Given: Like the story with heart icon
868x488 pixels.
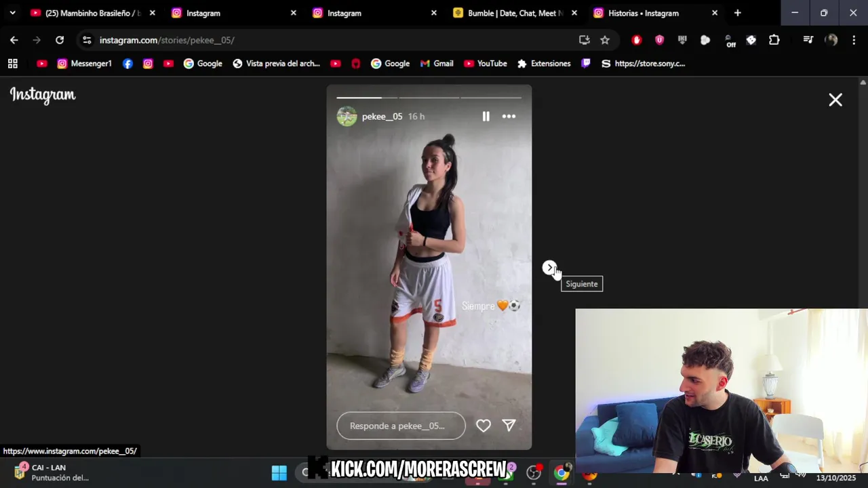Looking at the screenshot, I should click(484, 426).
